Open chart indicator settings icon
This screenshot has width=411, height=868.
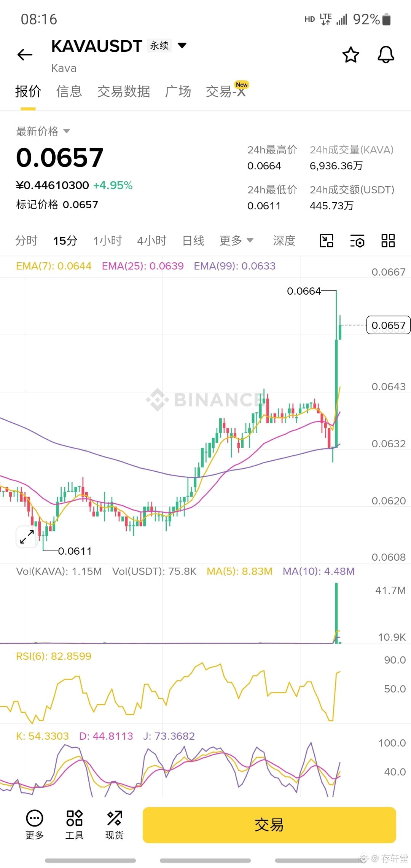coord(357,241)
